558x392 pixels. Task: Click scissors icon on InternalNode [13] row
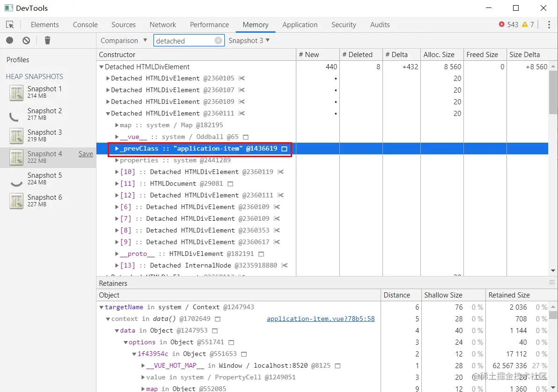click(x=284, y=265)
